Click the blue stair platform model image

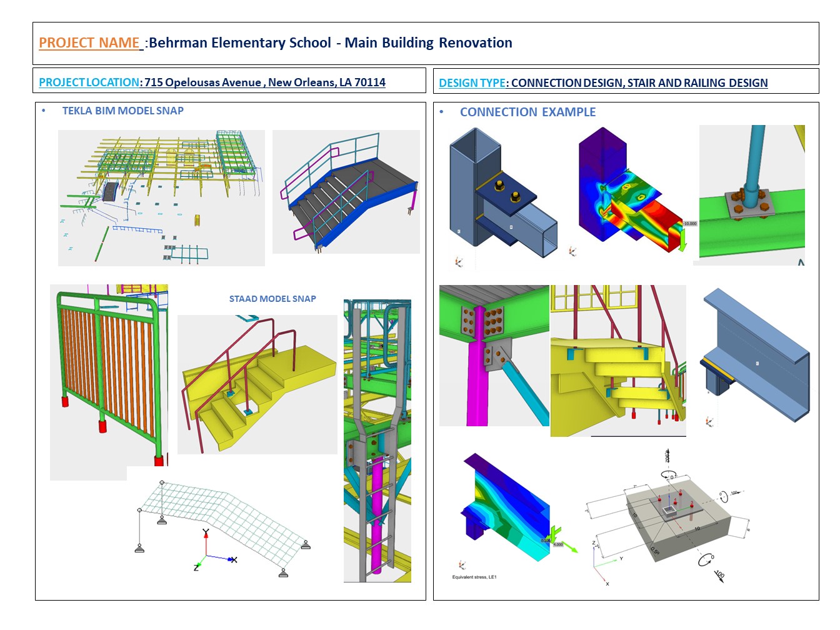tap(346, 191)
